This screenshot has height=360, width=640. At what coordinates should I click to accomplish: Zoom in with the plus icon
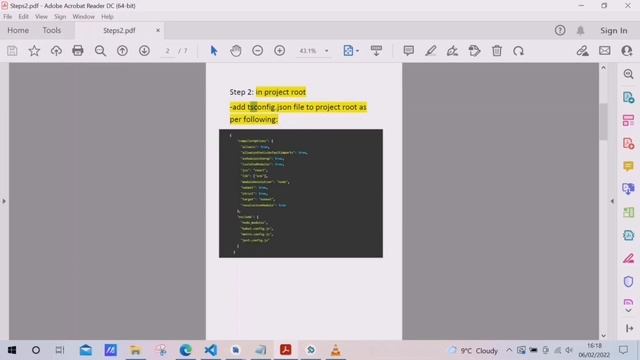pyautogui.click(x=280, y=51)
